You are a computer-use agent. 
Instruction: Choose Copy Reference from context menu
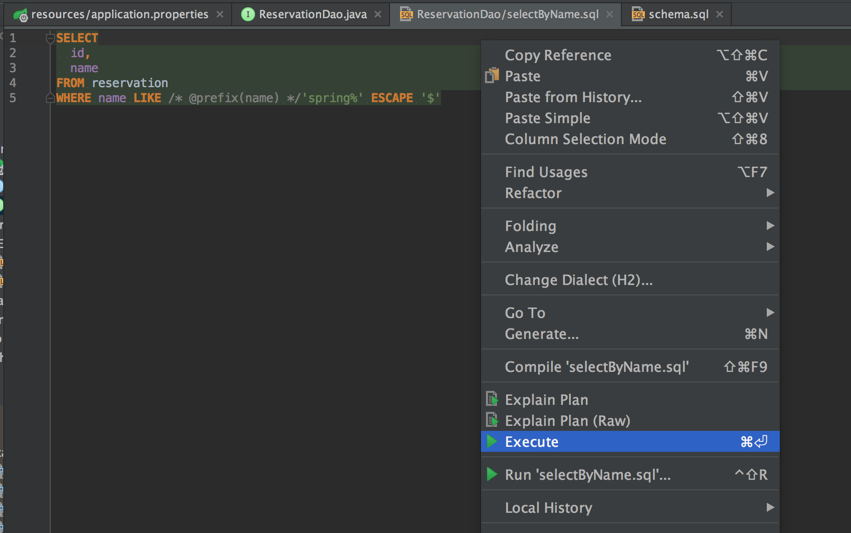[558, 55]
